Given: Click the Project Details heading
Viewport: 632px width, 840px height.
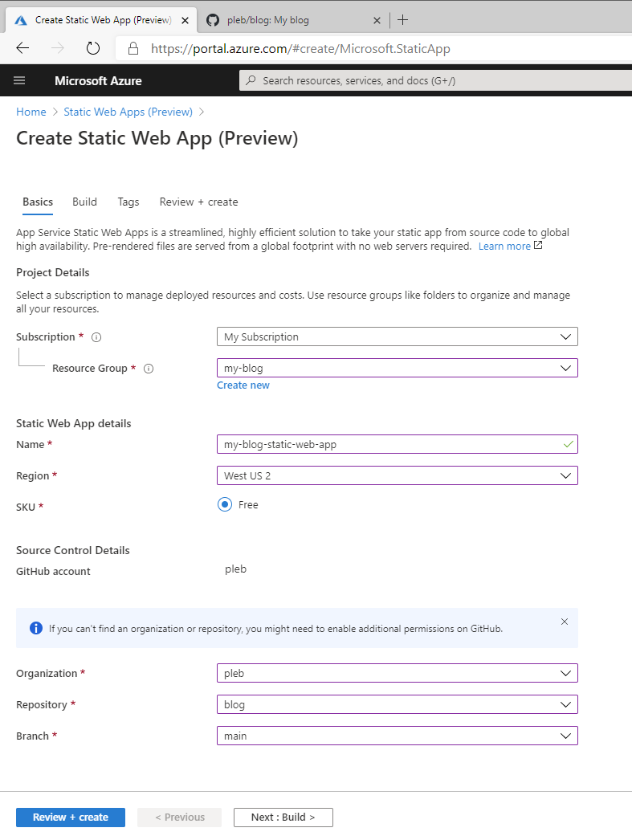Looking at the screenshot, I should point(52,273).
